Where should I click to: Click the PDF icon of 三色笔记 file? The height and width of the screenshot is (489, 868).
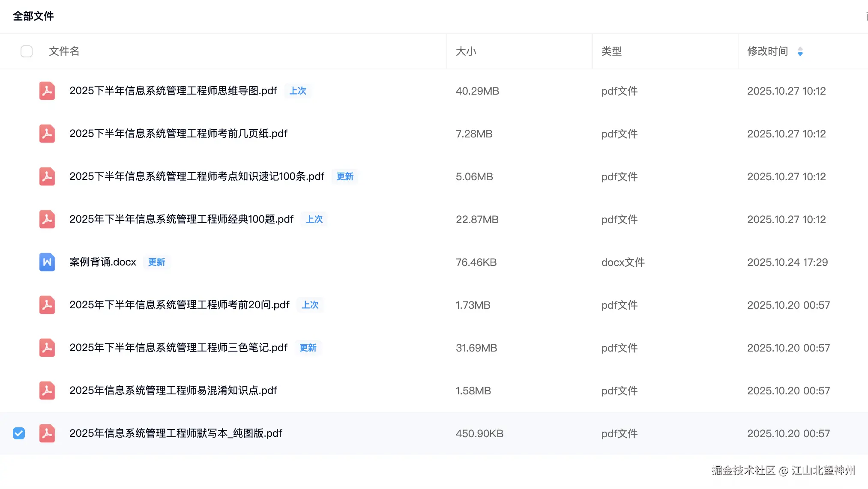coord(47,348)
